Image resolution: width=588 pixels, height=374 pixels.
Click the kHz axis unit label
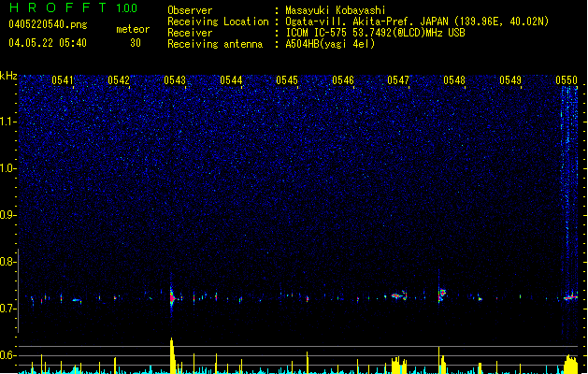click(8, 76)
